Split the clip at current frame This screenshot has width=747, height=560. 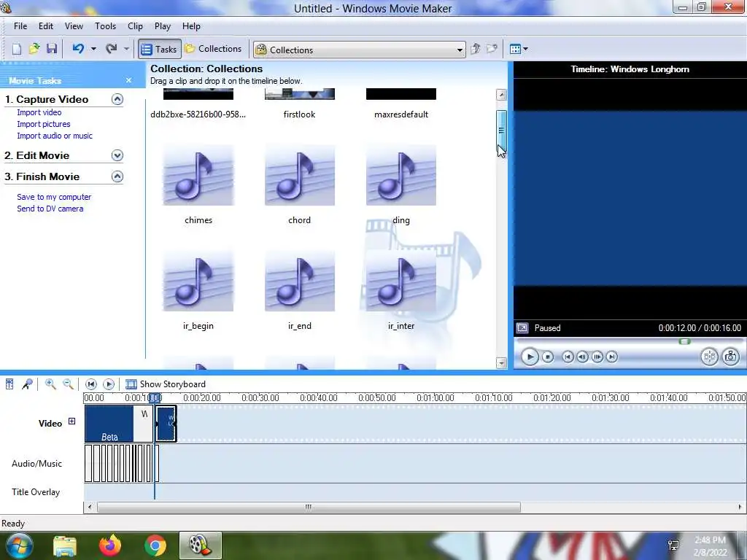click(709, 357)
